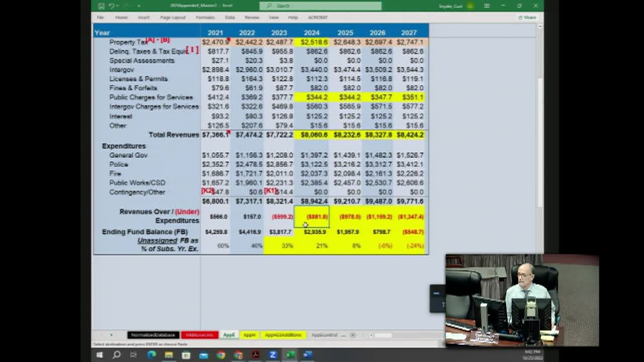The image size is (644, 362).
Task: Open the View ribbon tab
Action: 274,17
